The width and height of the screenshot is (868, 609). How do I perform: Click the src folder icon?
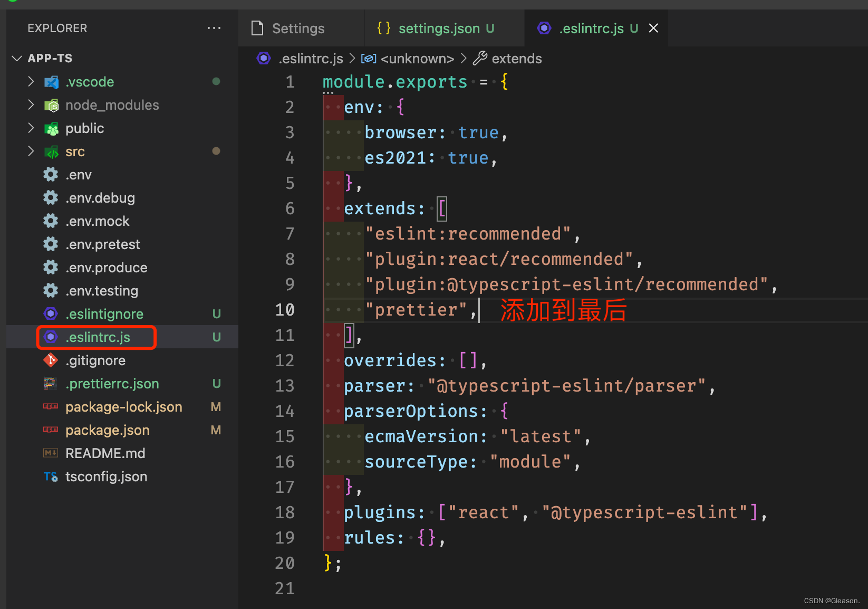pos(51,152)
